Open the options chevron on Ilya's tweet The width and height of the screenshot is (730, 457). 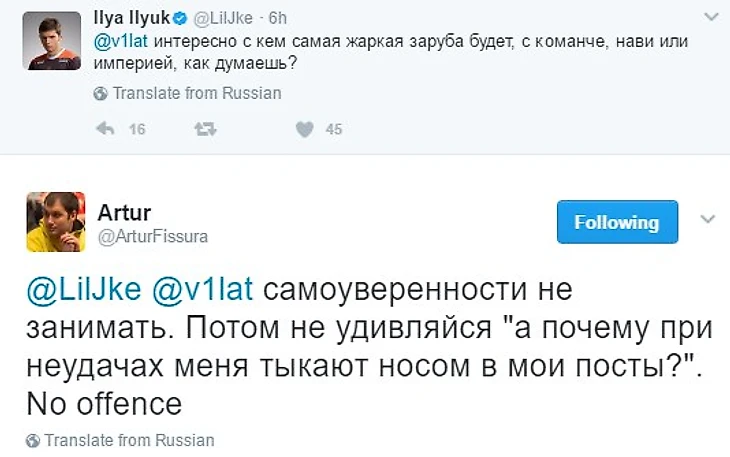click(711, 17)
